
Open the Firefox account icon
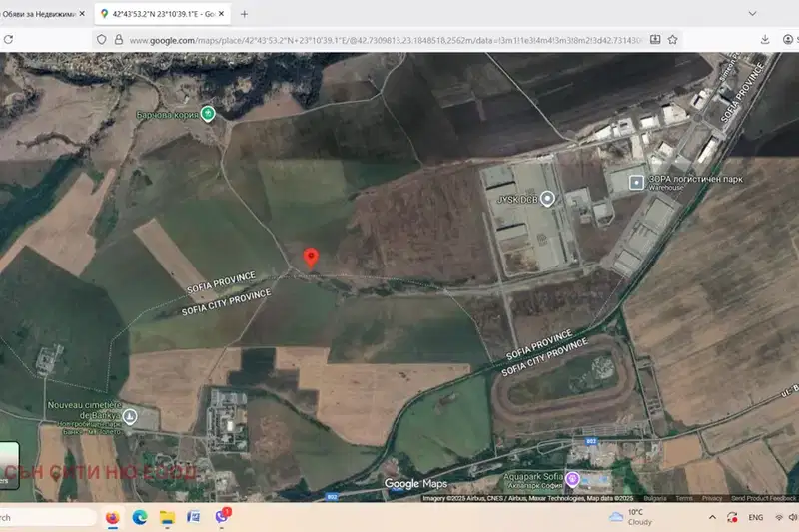(x=788, y=39)
